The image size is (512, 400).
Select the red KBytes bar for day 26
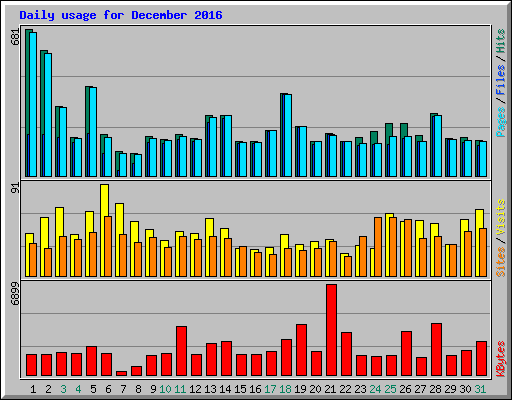click(406, 354)
